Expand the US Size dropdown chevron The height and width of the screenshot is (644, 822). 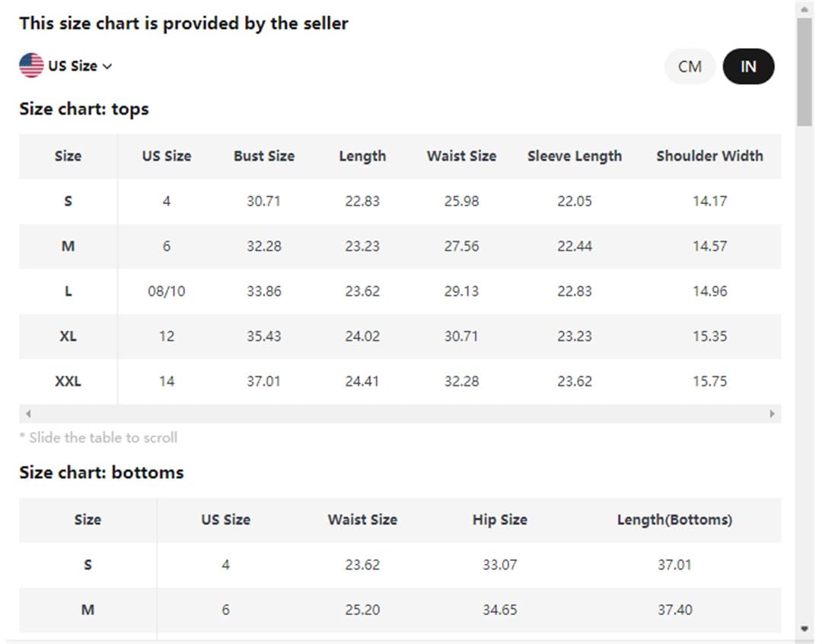pos(107,66)
